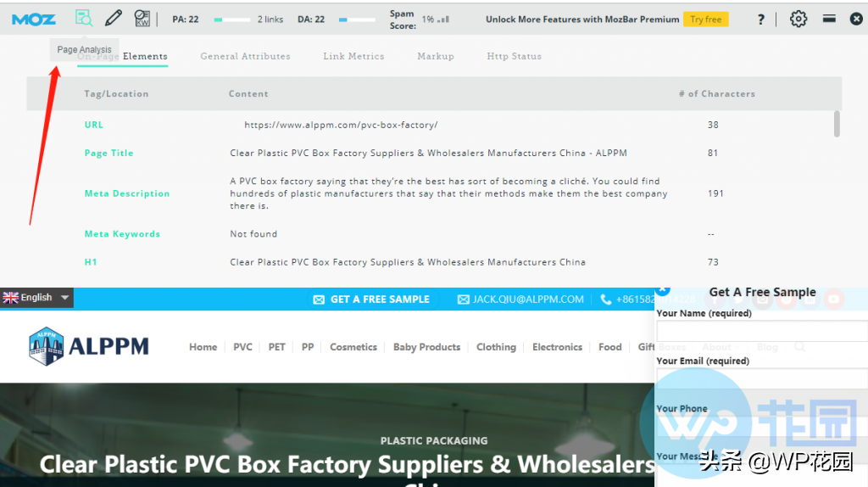
Task: Click the Try free button
Action: click(705, 20)
